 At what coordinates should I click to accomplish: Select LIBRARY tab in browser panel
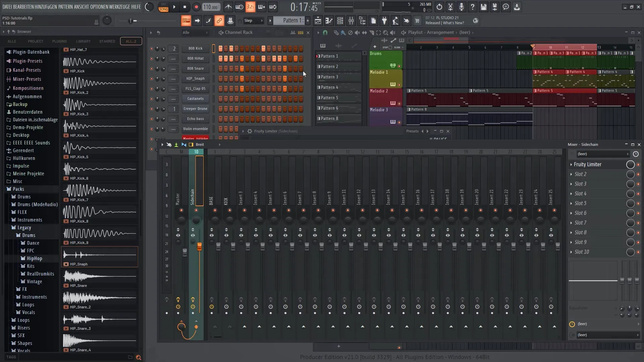coord(83,41)
